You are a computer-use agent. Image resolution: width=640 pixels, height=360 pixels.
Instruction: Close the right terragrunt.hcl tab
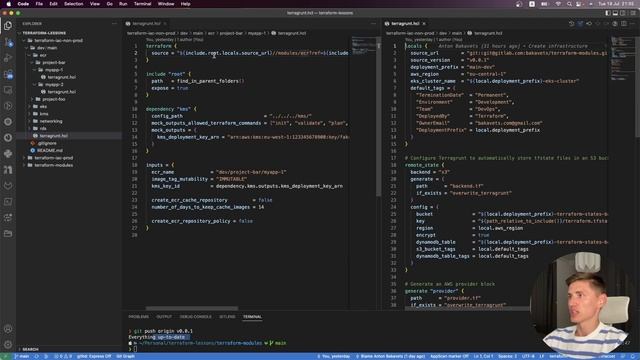point(424,24)
